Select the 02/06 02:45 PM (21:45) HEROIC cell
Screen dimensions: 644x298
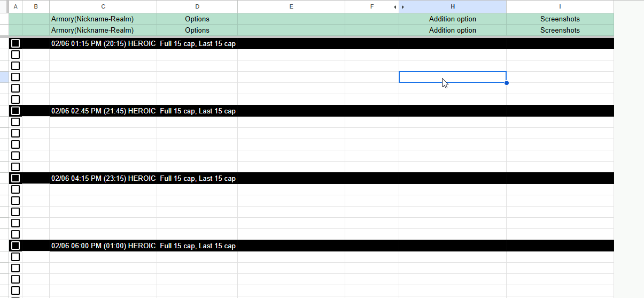(x=103, y=111)
